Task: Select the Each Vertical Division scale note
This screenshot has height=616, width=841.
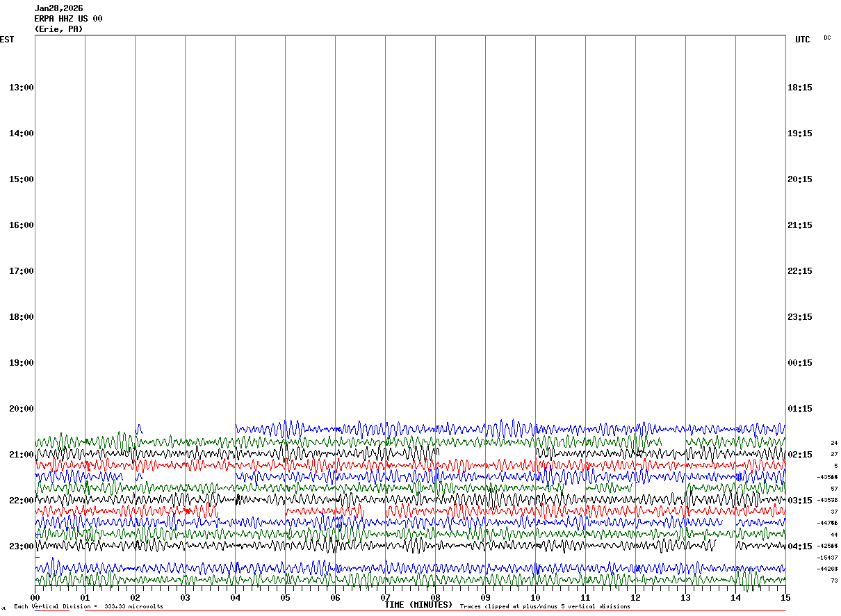Action: pos(88,606)
